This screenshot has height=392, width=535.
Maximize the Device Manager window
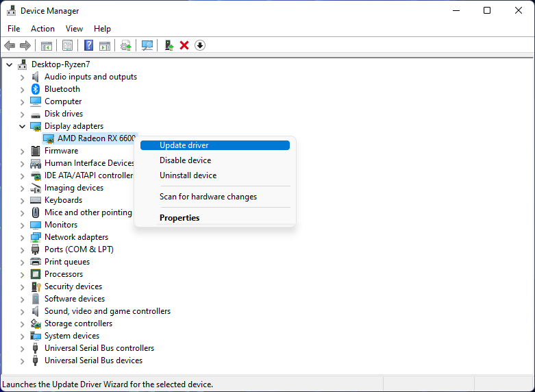487,10
